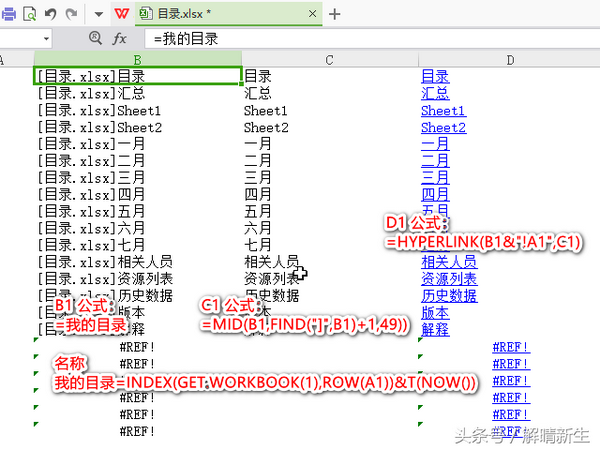Viewport: 600px width, 450px height.
Task: Click the Undo arrow icon
Action: 50,14
